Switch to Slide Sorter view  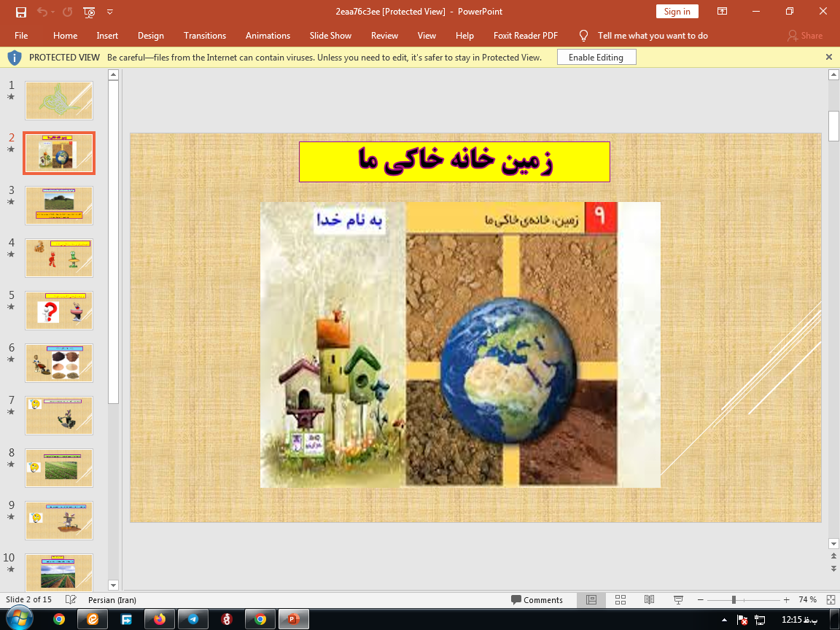pos(620,599)
